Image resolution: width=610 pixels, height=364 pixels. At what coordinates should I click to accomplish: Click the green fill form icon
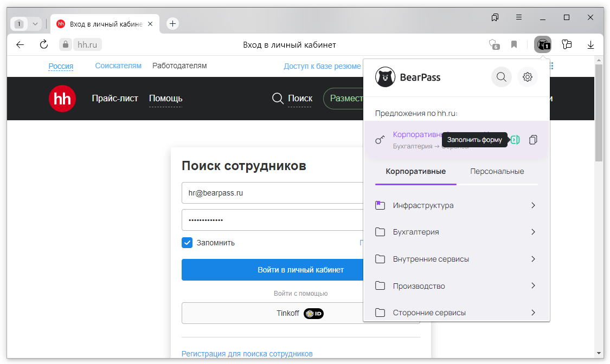(x=515, y=140)
